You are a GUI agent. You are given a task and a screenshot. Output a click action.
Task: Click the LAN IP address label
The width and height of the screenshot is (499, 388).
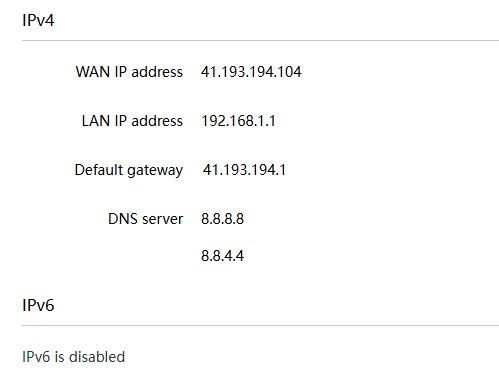132,121
